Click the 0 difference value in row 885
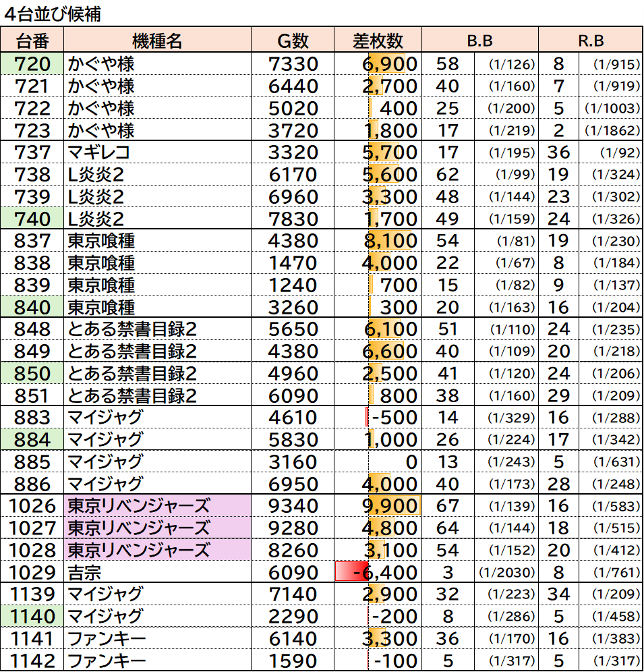This screenshot has height=672, width=644. (411, 462)
